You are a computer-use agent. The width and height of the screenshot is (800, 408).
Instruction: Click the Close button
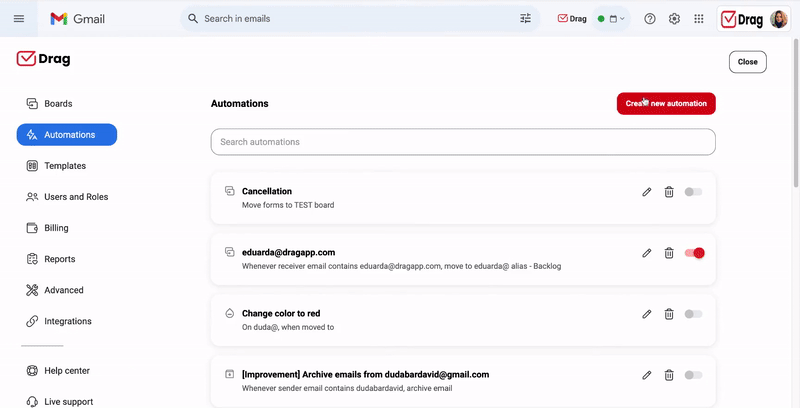click(x=747, y=62)
